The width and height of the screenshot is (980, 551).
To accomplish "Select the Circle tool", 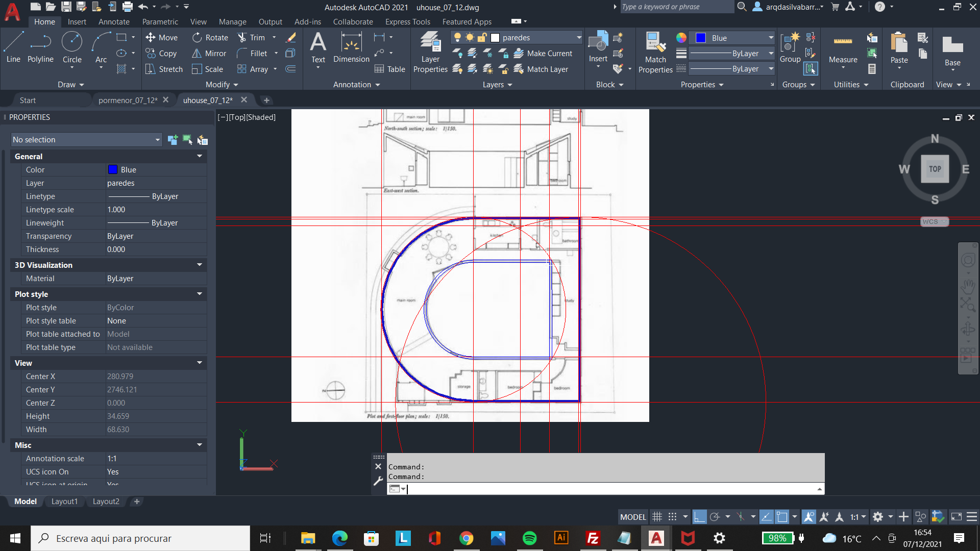I will (x=72, y=47).
